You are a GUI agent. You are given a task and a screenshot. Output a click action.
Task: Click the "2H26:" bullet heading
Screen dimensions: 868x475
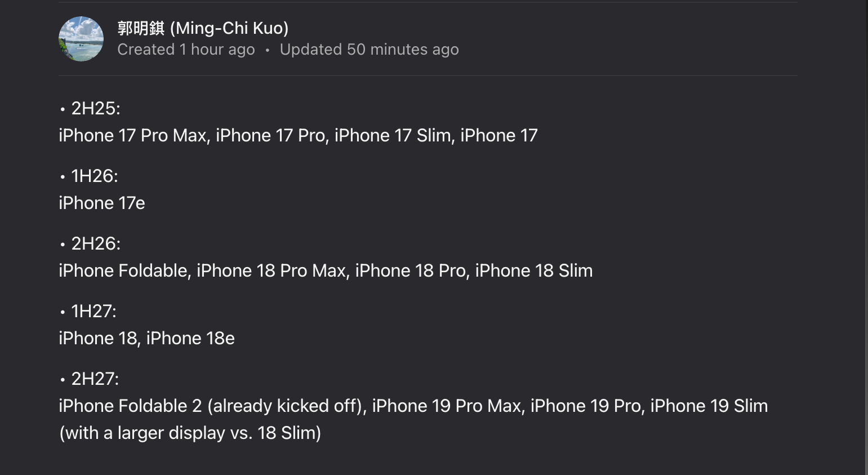point(95,243)
